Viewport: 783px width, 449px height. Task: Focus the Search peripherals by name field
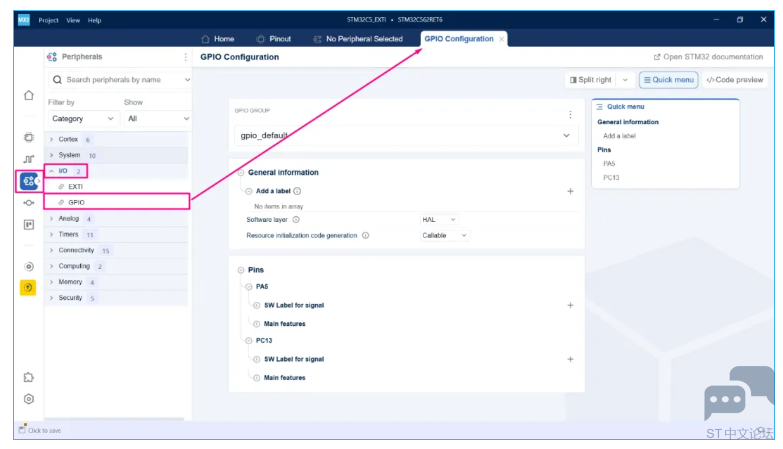120,80
